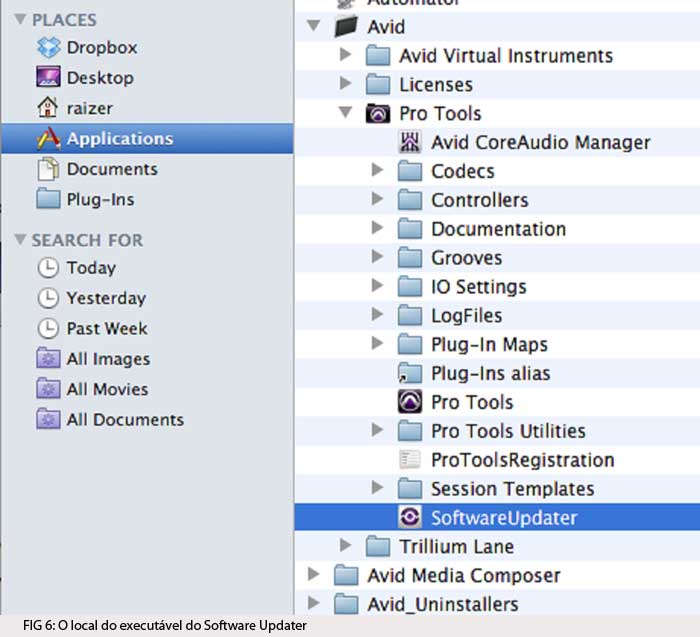Expand the Session Templates folder triangle
Viewport: 700px width, 637px height.
[377, 487]
